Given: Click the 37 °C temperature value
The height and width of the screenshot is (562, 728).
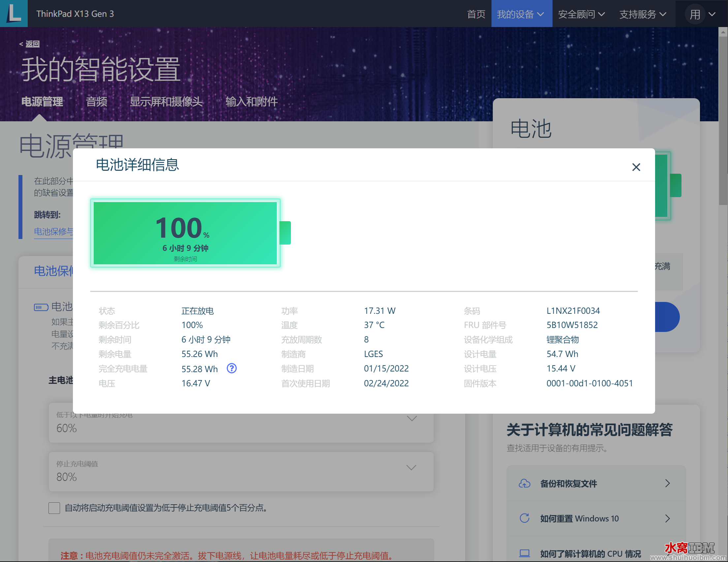Looking at the screenshot, I should pos(374,325).
